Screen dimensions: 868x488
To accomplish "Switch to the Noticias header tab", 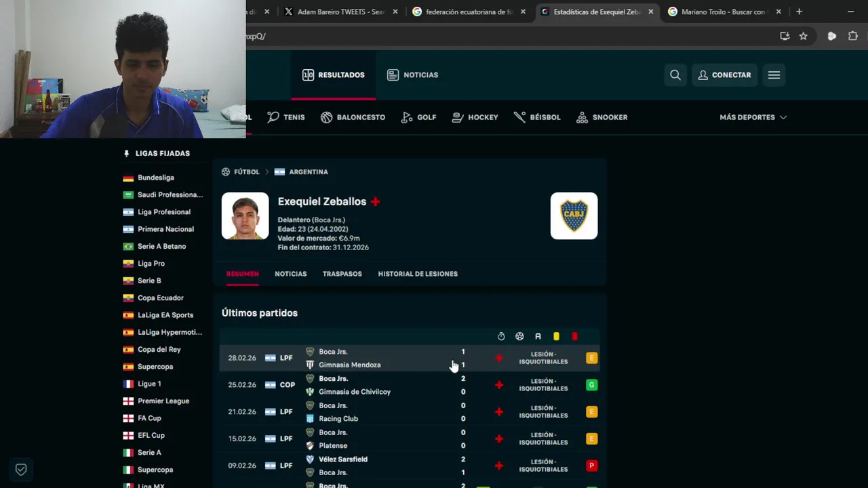I will [x=412, y=75].
